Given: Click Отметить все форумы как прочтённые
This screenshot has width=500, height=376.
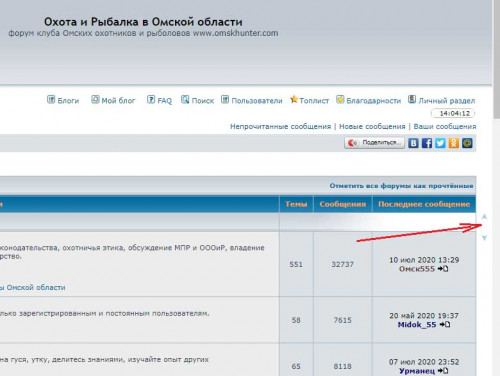Looking at the screenshot, I should 401,186.
